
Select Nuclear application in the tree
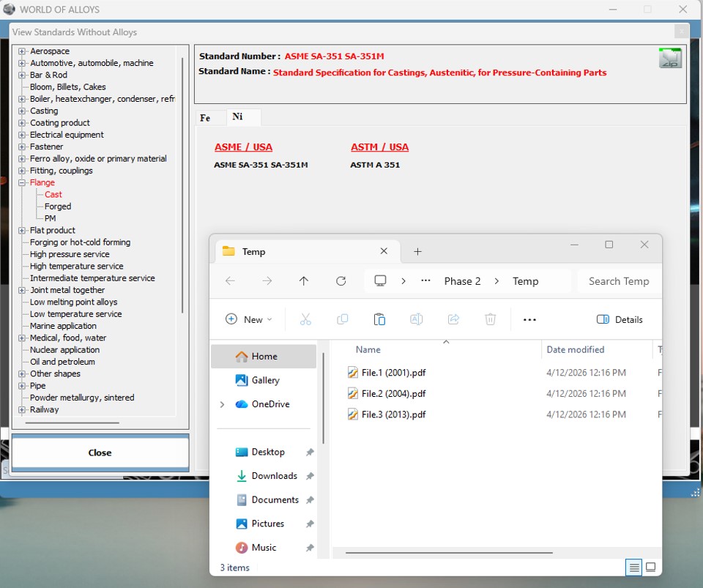[x=64, y=350]
